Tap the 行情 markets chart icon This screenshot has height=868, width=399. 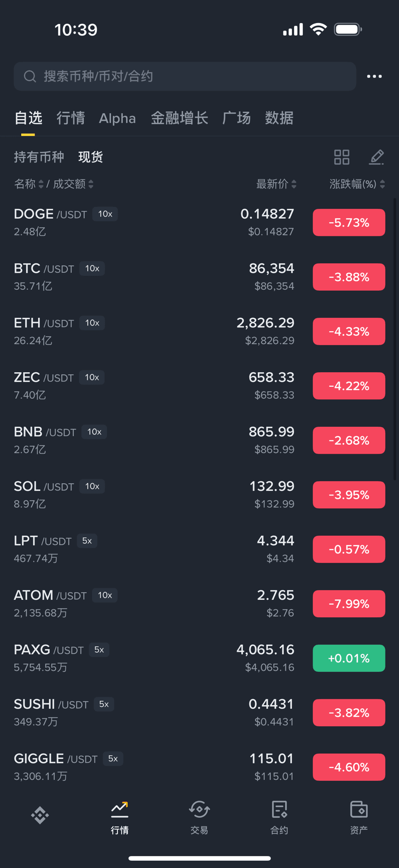[x=120, y=810]
